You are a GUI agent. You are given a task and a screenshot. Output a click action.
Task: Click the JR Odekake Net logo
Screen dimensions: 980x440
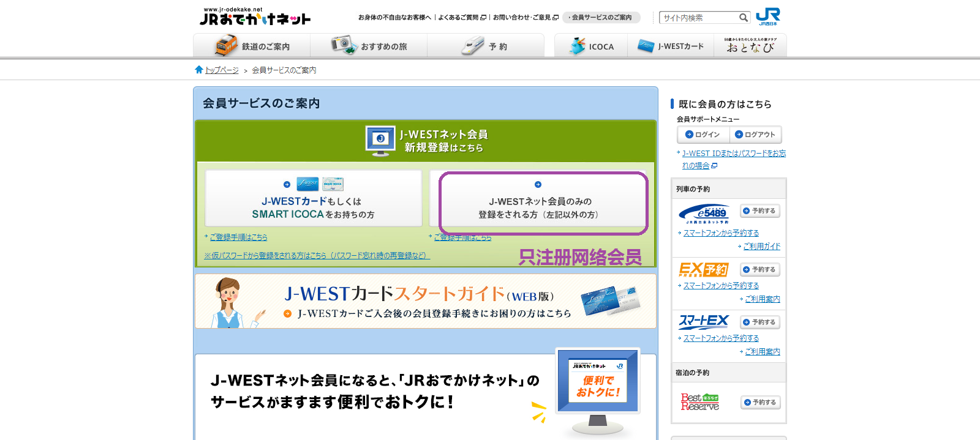[x=255, y=17]
